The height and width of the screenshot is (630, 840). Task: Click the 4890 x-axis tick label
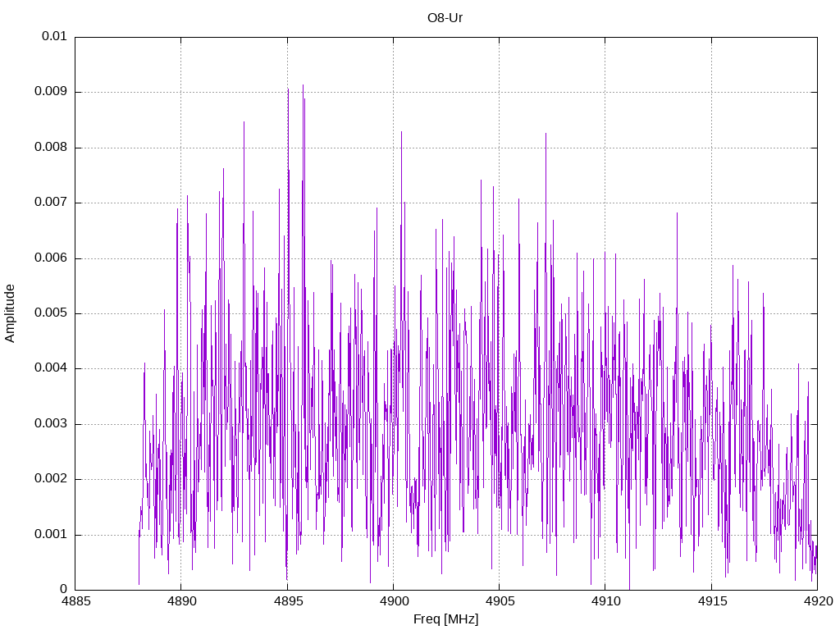(x=181, y=601)
